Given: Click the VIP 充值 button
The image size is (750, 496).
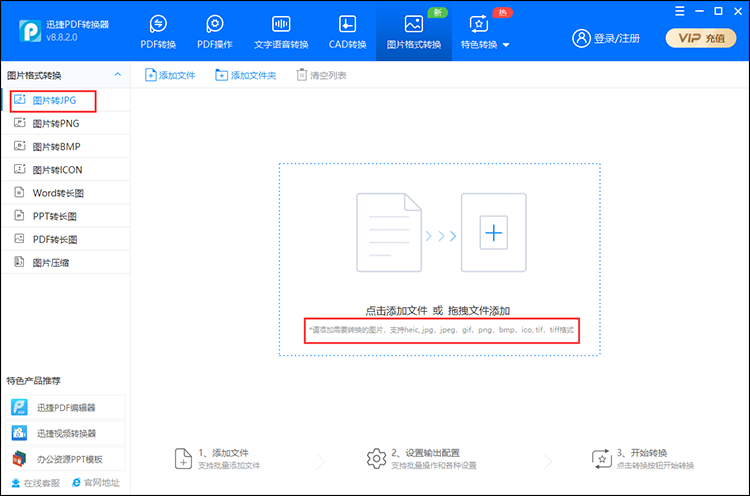Looking at the screenshot, I should pyautogui.click(x=701, y=38).
